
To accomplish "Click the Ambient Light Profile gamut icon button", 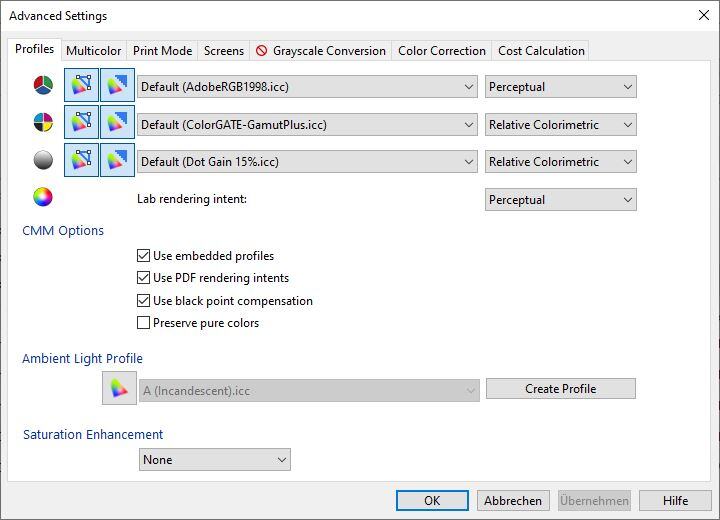I will click(x=119, y=389).
